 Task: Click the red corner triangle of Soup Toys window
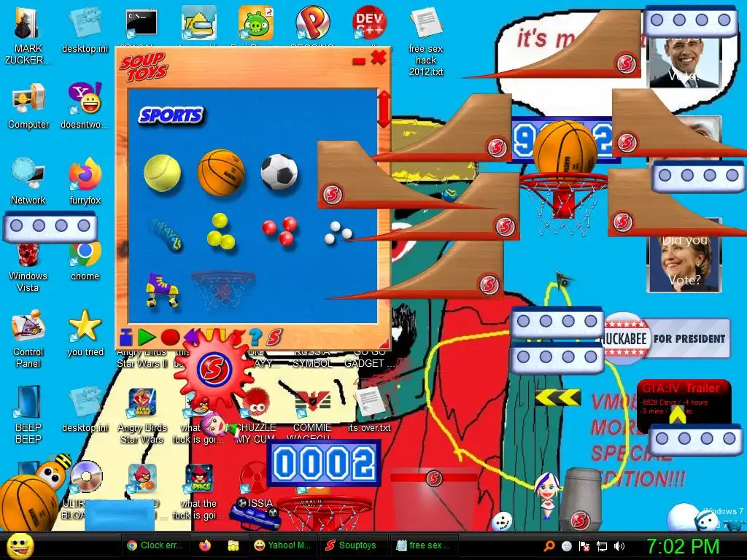tap(384, 343)
